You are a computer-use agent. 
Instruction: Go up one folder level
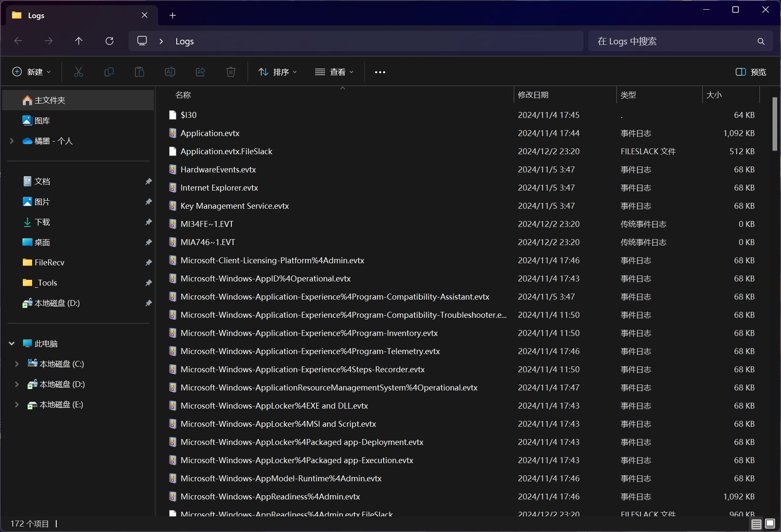[79, 41]
